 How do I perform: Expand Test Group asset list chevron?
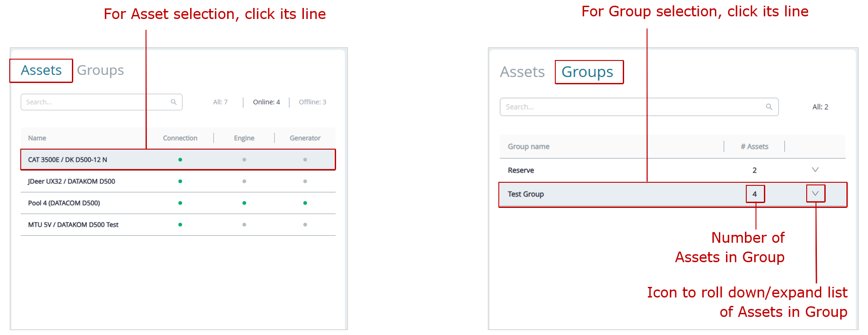815,193
